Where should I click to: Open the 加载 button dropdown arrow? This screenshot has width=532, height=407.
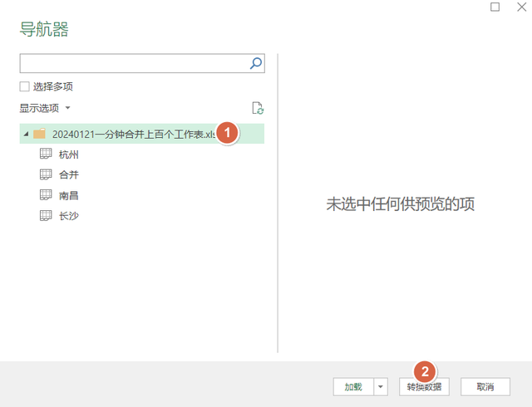[x=381, y=387]
